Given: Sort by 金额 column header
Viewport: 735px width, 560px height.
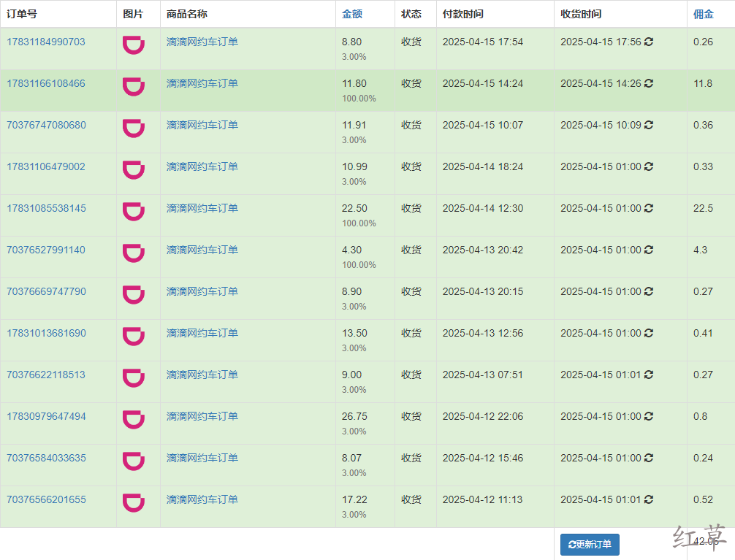Looking at the screenshot, I should pos(352,14).
